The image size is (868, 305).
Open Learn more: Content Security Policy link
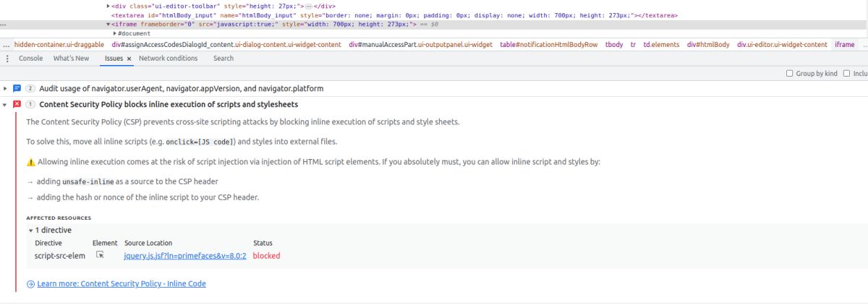(x=122, y=284)
